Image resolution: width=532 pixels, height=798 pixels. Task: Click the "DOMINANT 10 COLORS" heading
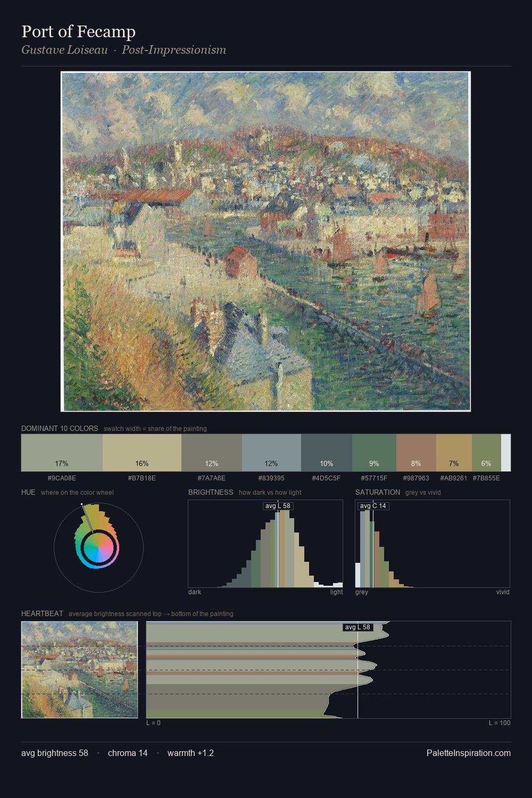60,428
